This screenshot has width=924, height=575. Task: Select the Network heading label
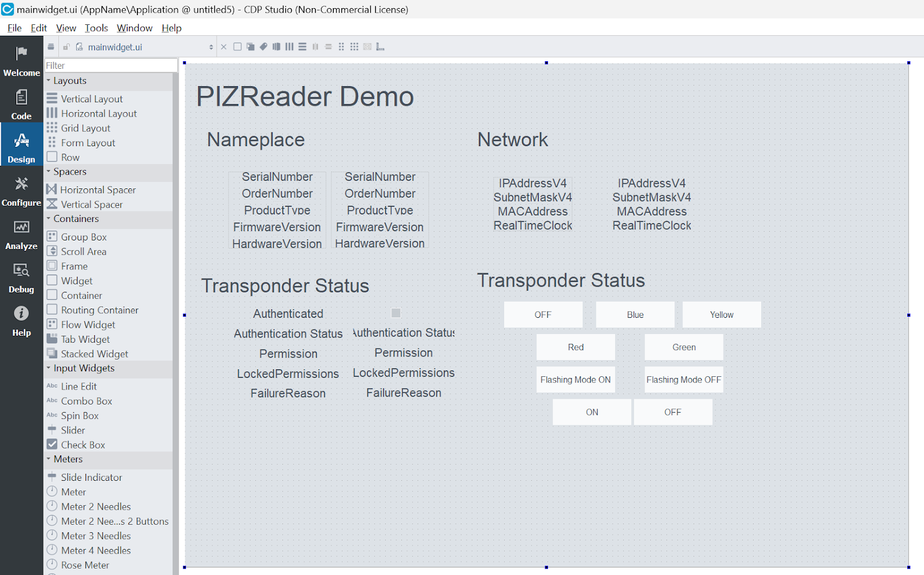click(x=513, y=139)
